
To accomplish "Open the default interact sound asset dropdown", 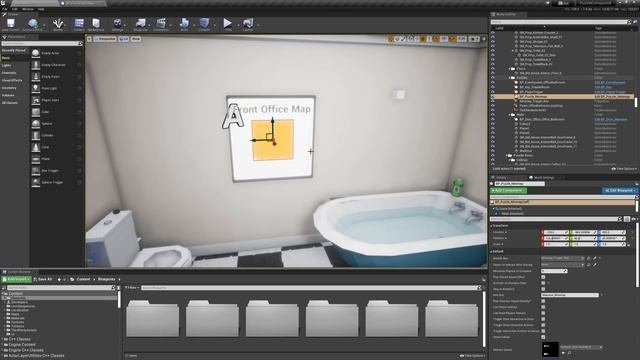I will (x=581, y=347).
